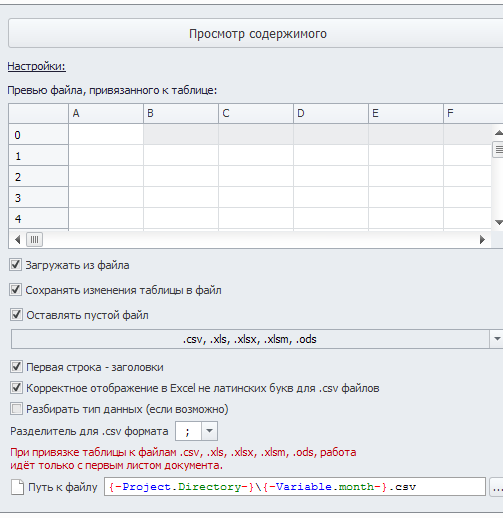Viewport: 503px width, 518px height.
Task: Toggle Корректное отображение в Excel checkbox
Action: 16,388
